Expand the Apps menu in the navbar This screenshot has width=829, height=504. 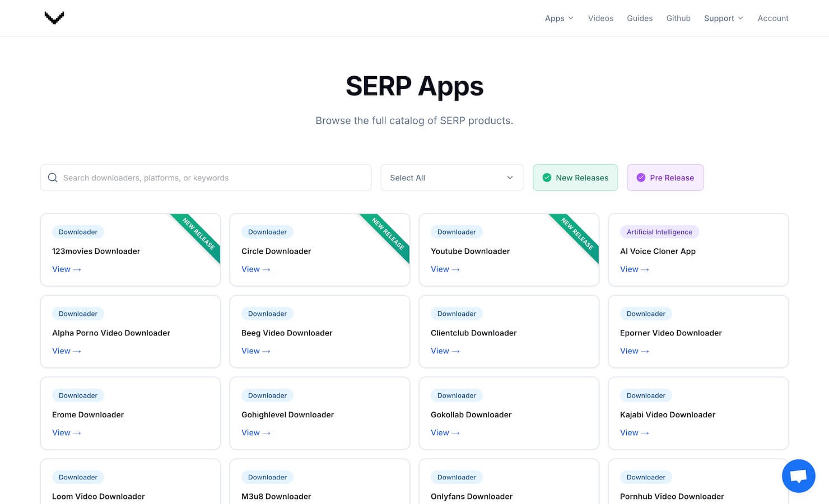(558, 18)
